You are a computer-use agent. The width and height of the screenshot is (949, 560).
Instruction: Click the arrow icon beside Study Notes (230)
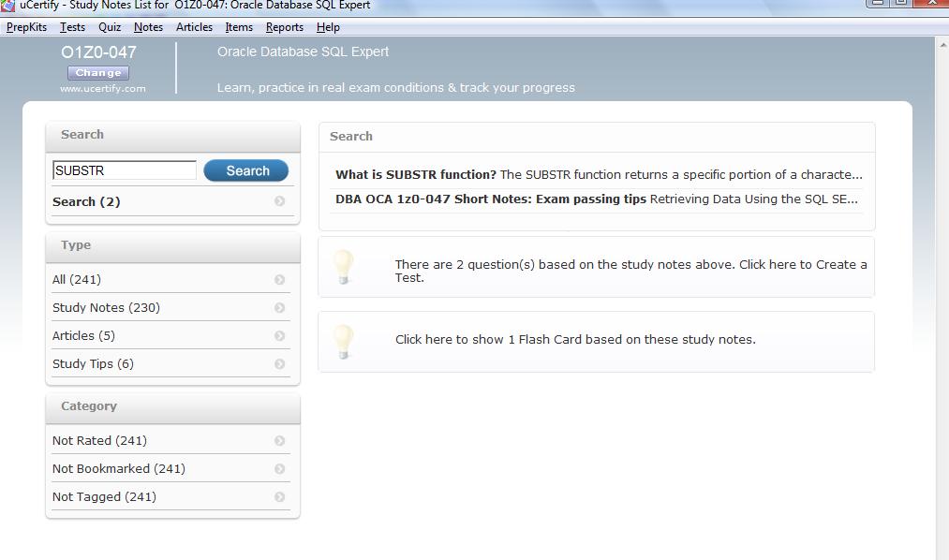tap(279, 308)
